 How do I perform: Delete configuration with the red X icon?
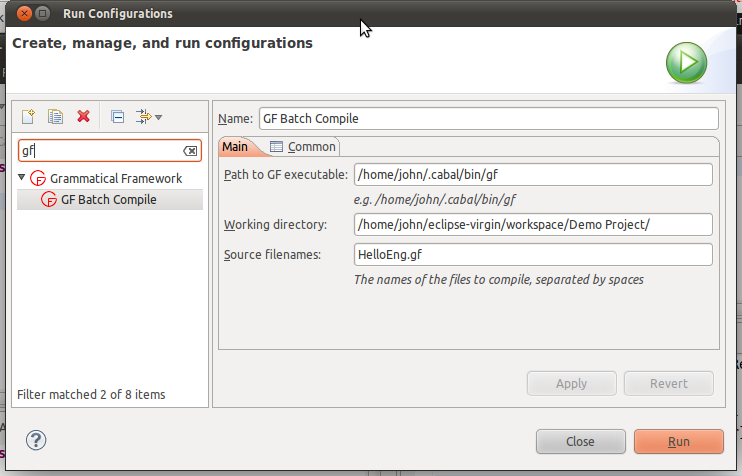click(84, 117)
